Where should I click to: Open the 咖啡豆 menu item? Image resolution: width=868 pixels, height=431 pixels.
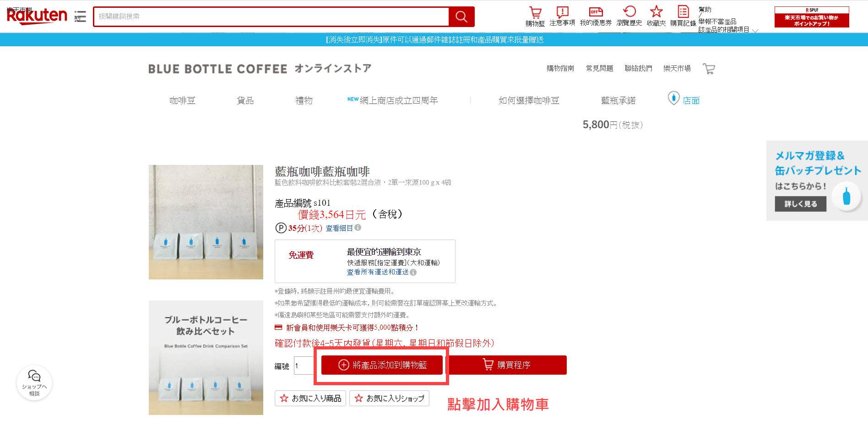[x=182, y=100]
